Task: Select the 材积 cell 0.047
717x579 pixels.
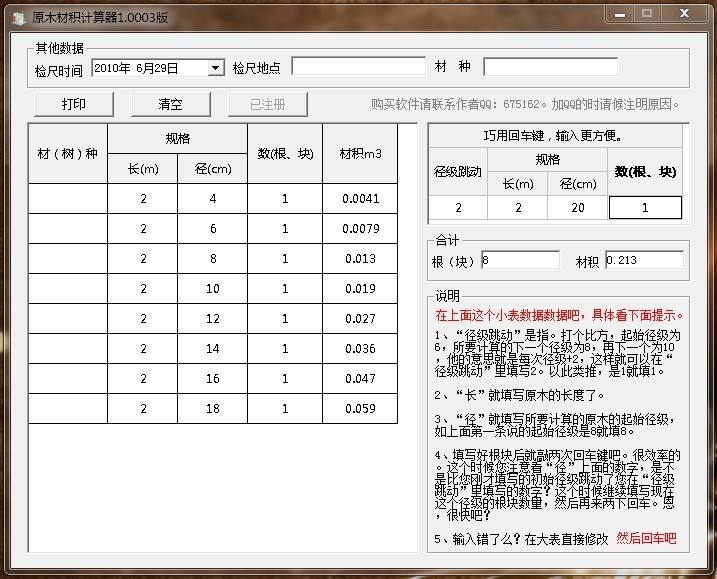Action: point(360,379)
